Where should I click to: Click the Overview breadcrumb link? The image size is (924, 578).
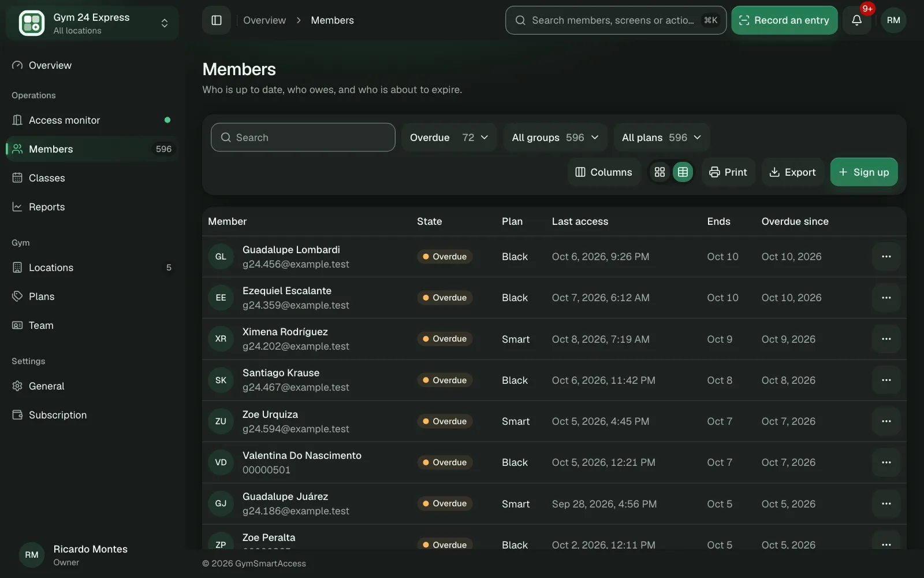pos(264,20)
